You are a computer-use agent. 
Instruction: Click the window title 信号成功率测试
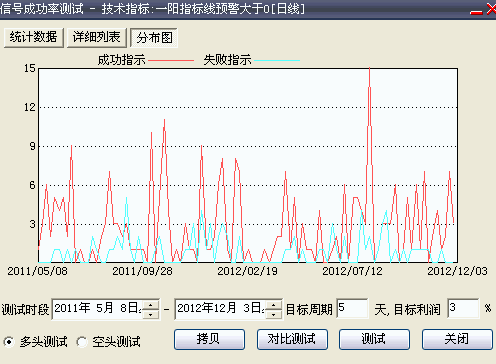[41, 9]
